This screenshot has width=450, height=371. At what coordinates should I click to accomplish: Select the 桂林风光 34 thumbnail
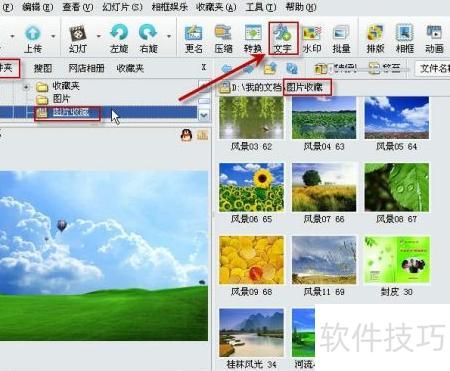click(251, 333)
